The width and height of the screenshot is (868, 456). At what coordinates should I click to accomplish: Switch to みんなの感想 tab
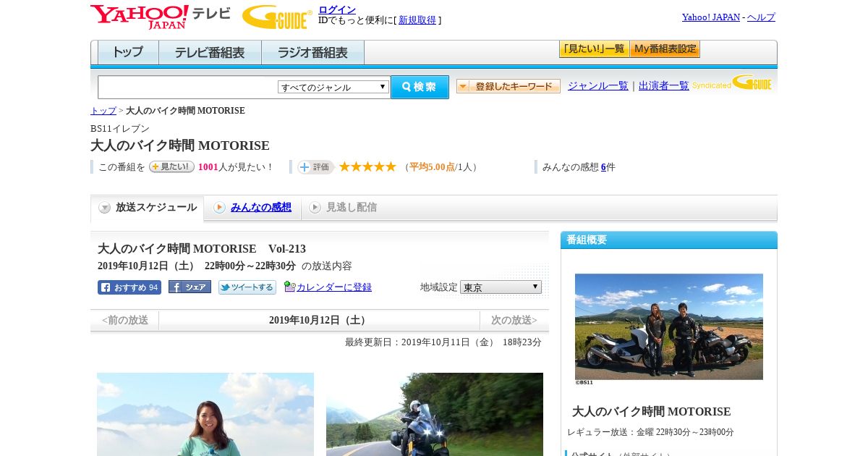point(252,208)
